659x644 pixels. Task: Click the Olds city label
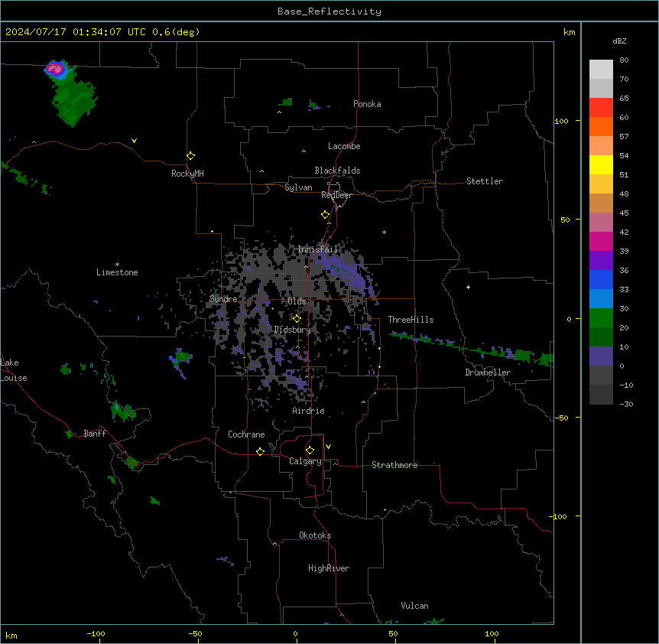(297, 301)
